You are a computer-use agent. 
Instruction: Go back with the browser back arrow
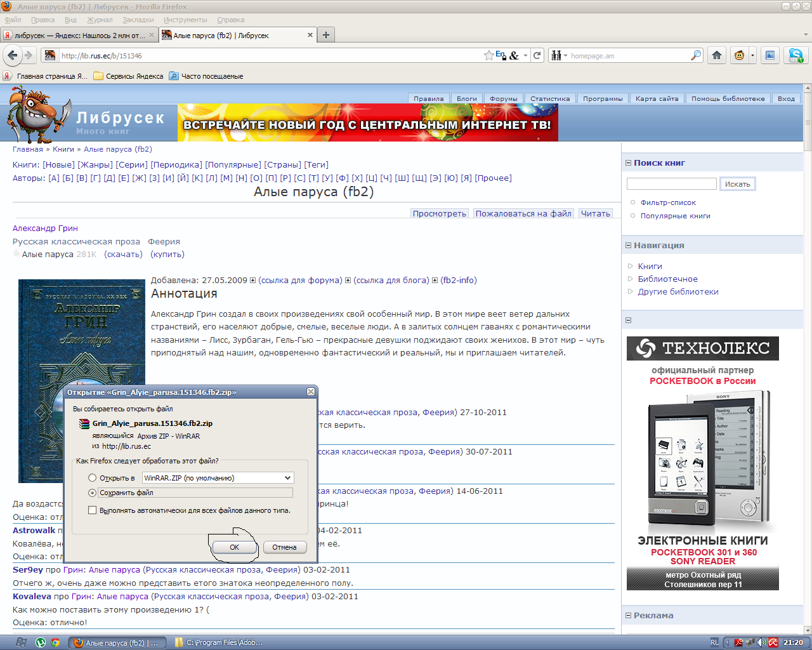12,55
